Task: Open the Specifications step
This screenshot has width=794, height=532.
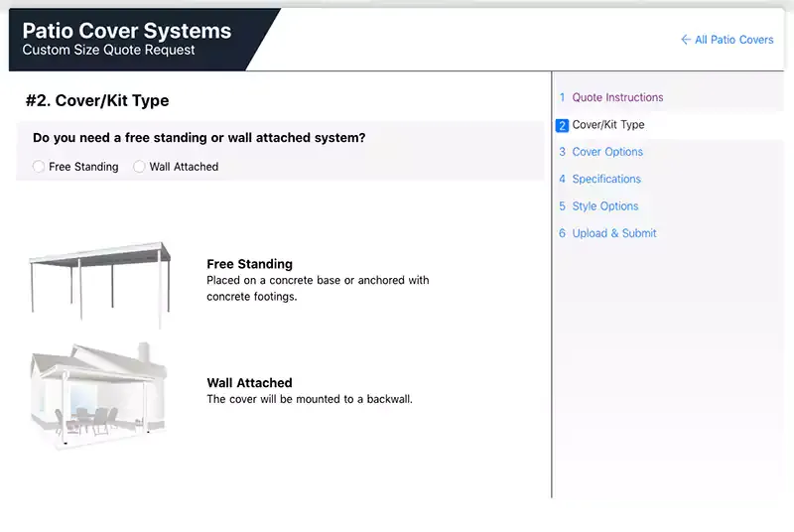Action: [x=606, y=179]
